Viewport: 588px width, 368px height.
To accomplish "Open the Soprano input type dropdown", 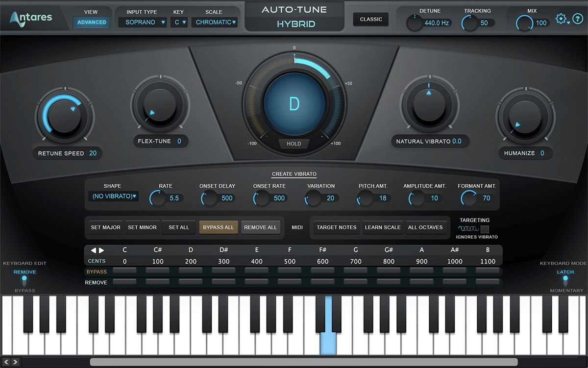I will point(142,22).
